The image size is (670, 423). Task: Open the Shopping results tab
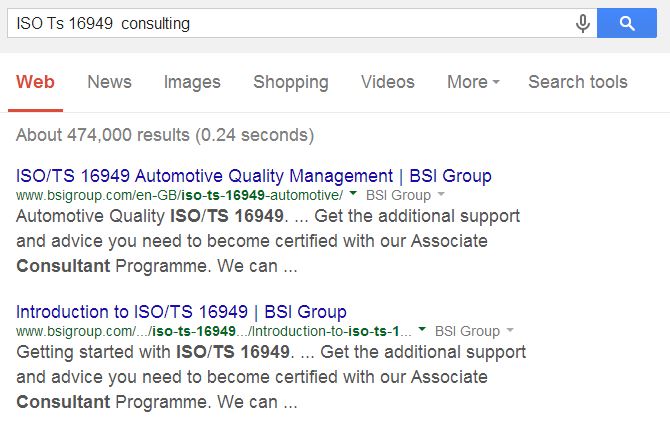(x=290, y=82)
